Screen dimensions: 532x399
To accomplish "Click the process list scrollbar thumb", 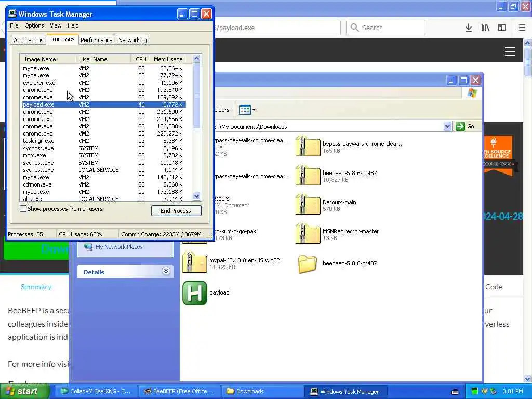I will (x=197, y=96).
